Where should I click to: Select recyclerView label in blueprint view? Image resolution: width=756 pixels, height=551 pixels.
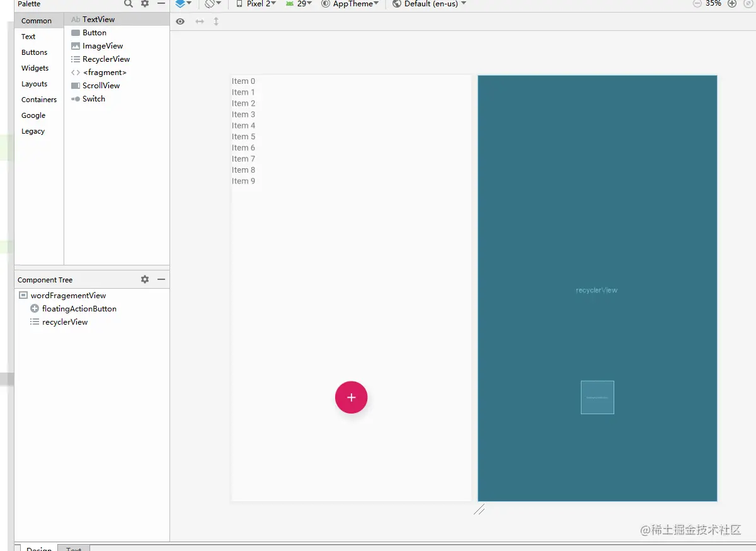click(597, 291)
